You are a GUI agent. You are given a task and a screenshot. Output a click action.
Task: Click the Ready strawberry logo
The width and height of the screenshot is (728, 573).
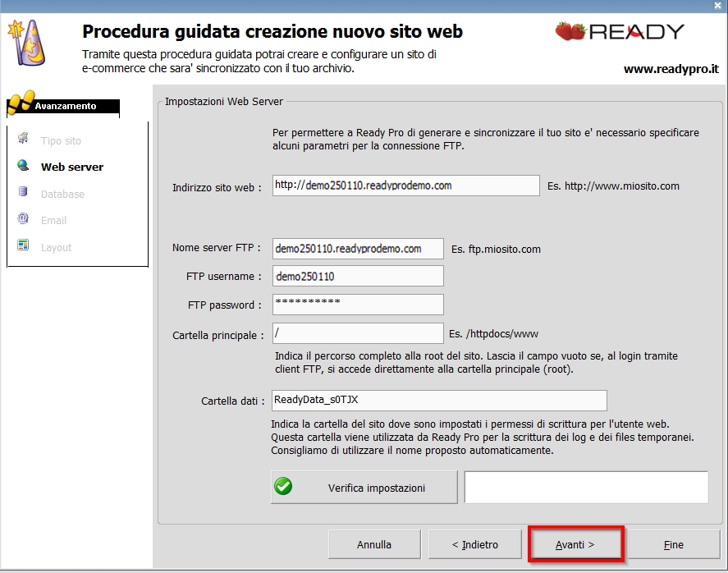(x=620, y=32)
